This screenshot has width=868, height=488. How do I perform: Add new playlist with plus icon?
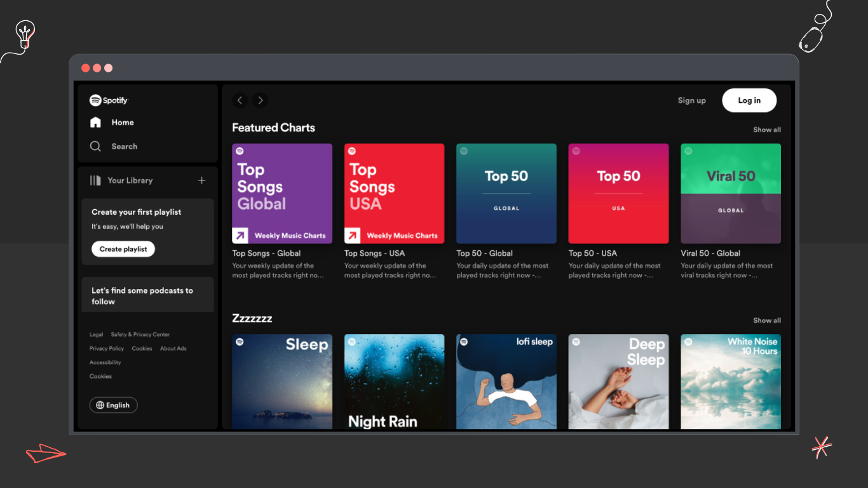click(201, 180)
